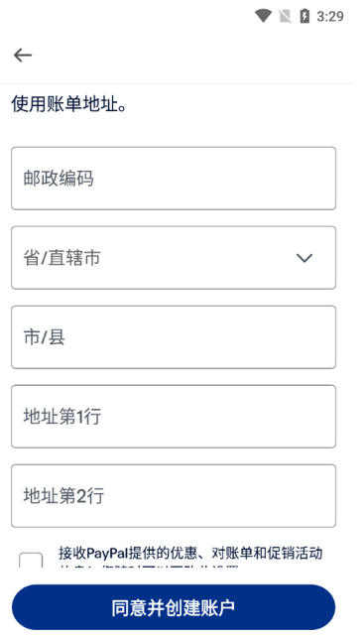Open the 省/直辖市 province dropdown
This screenshot has height=638, width=364.
click(174, 258)
